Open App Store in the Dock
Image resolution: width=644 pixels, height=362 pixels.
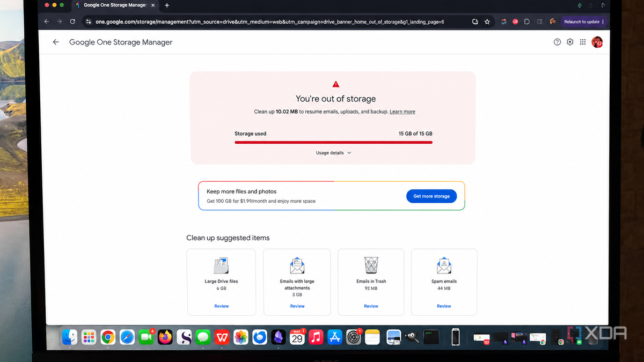coord(335,337)
